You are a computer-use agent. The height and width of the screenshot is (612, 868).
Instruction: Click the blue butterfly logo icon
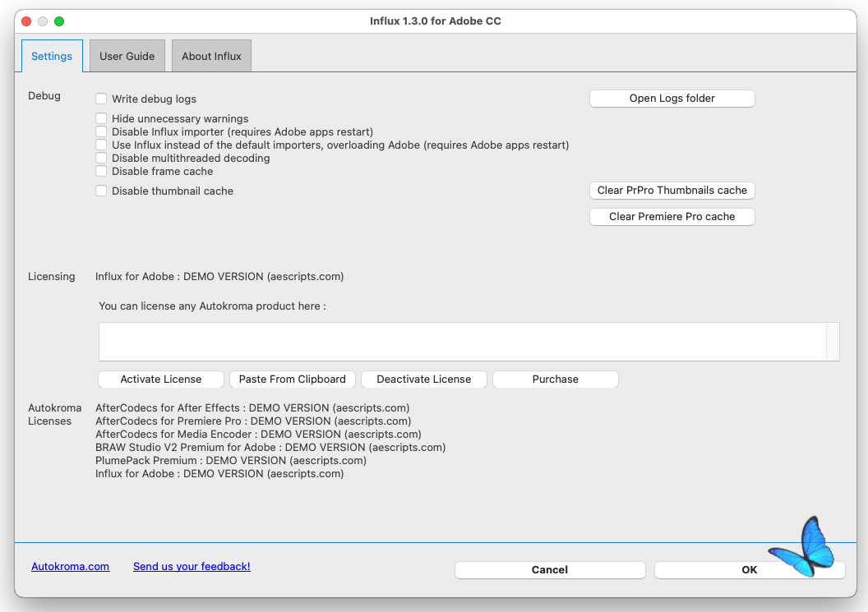coord(803,547)
